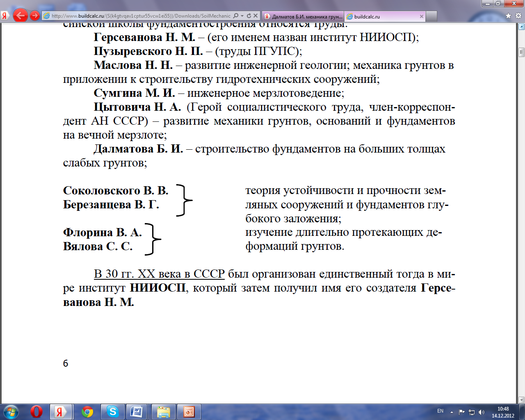Click the text бокого заложения;
Image resolution: width=525 pixels, height=420 pixels.
(x=293, y=219)
